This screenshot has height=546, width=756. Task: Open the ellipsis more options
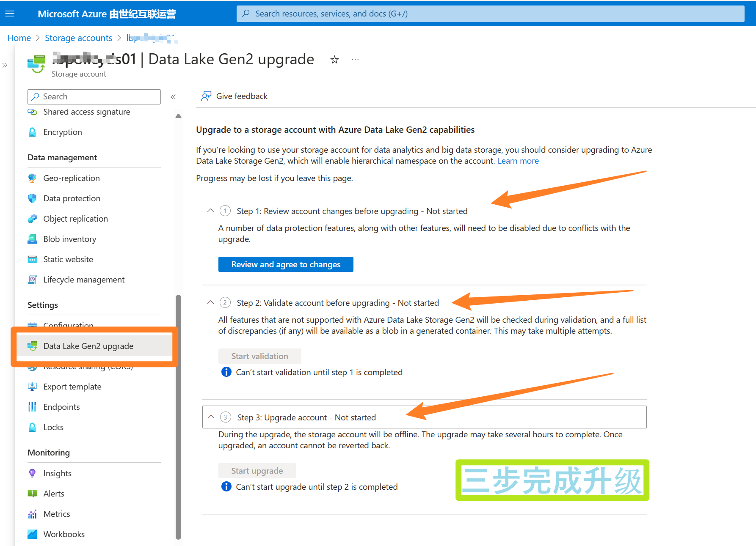pos(355,60)
